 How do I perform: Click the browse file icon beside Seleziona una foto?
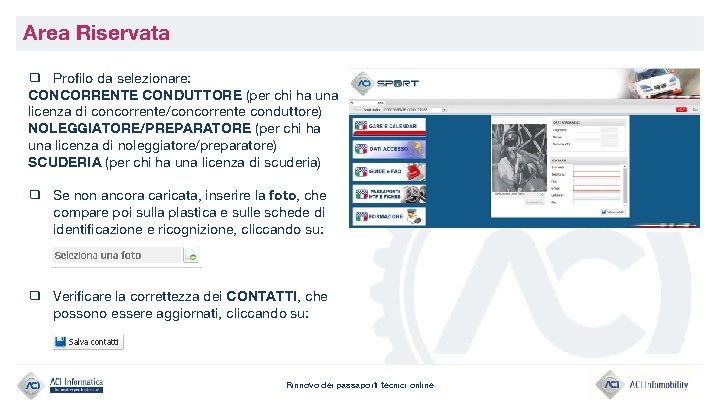pos(191,255)
